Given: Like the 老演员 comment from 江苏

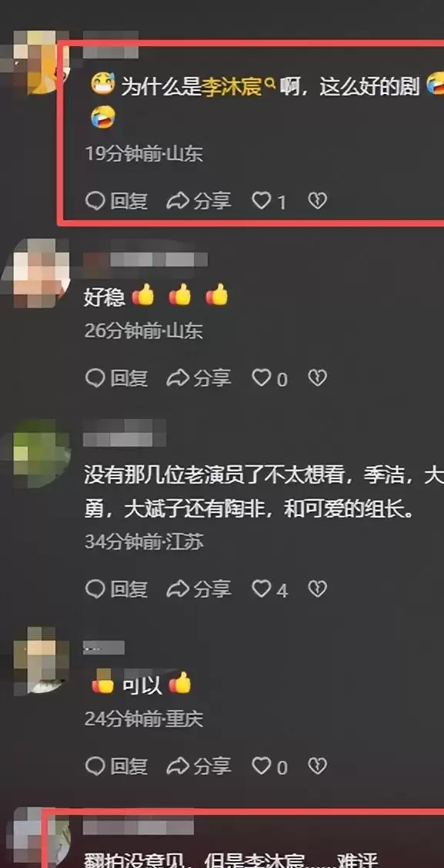Looking at the screenshot, I should [x=270, y=589].
